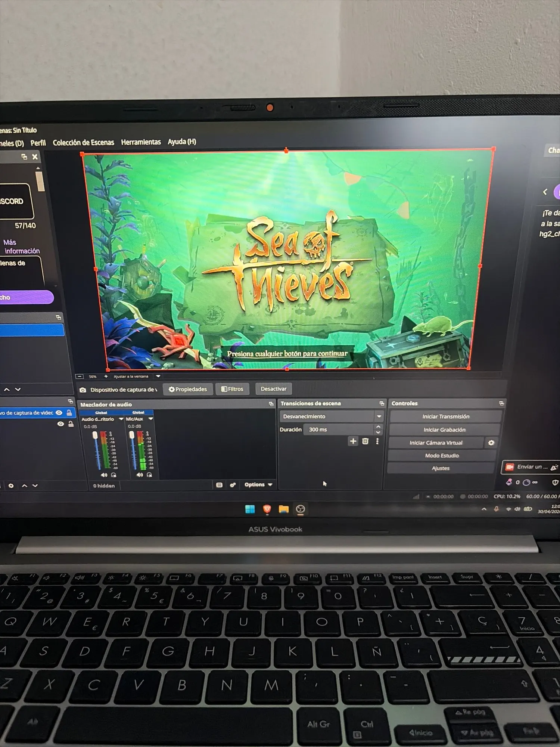Click the 0 hidden label in mixer

(x=104, y=486)
